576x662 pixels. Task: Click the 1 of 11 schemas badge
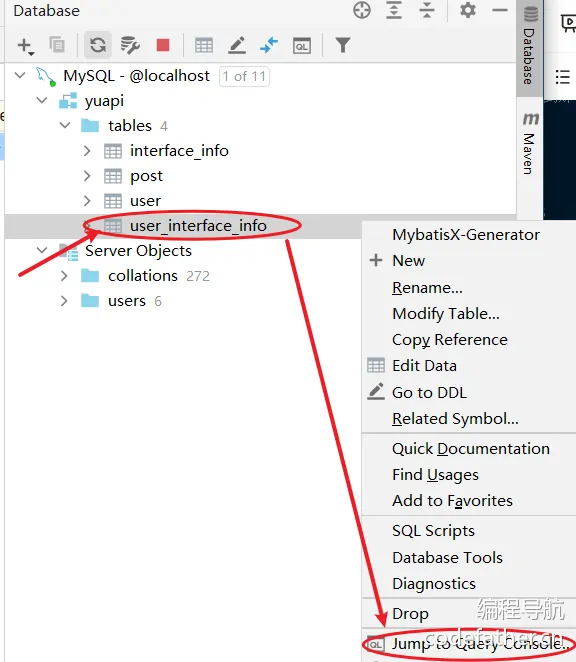coord(244,76)
